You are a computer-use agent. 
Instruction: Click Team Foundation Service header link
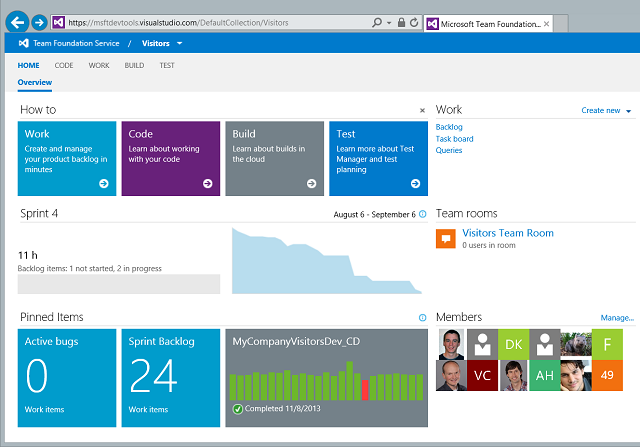coord(76,43)
